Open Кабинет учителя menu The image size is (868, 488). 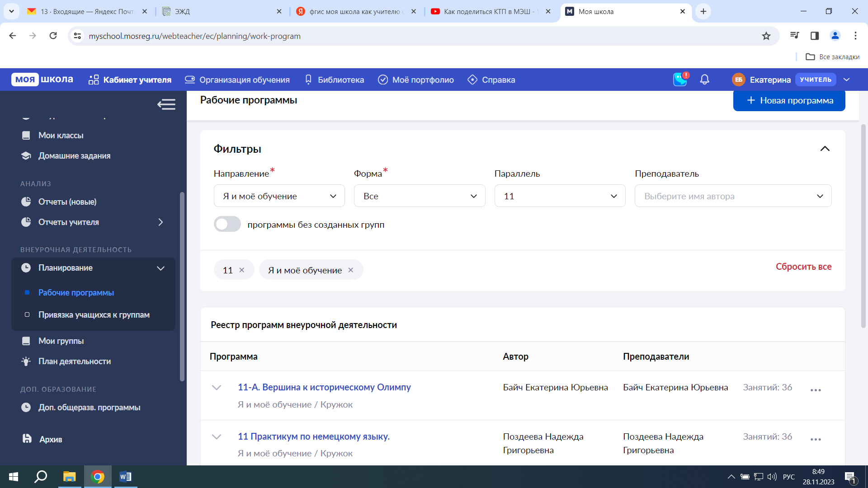pos(130,80)
